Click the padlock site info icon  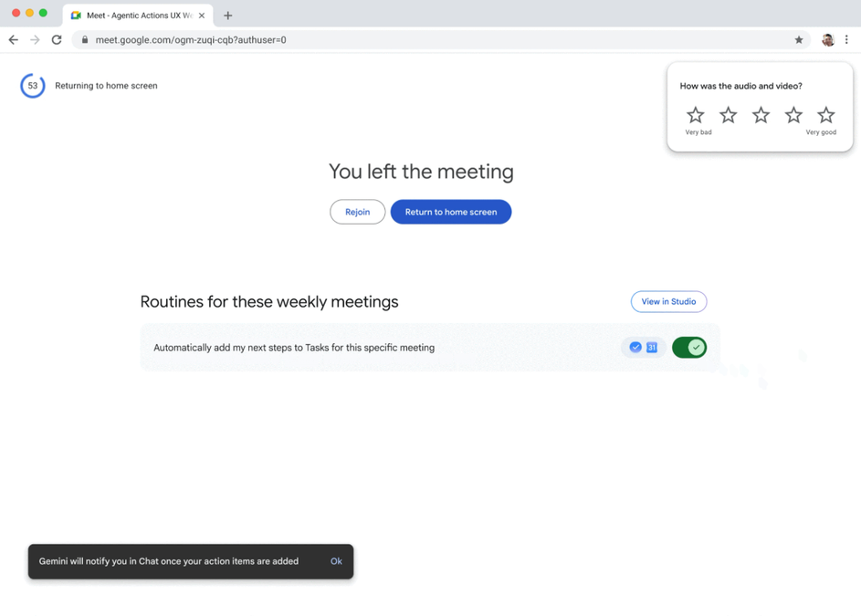click(x=85, y=39)
